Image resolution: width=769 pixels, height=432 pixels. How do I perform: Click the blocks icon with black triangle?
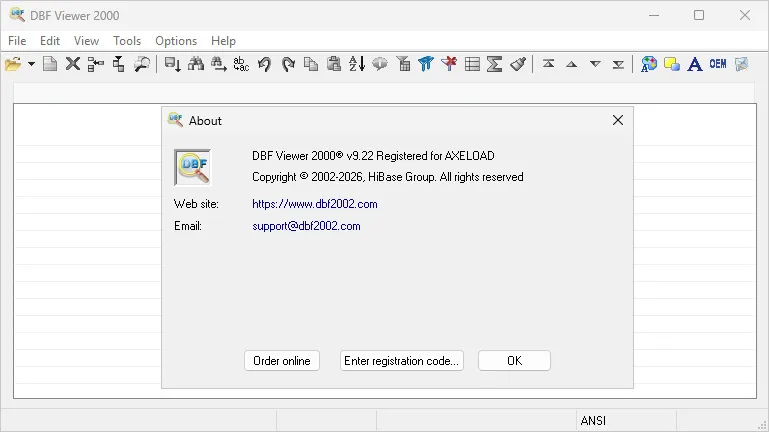click(119, 64)
